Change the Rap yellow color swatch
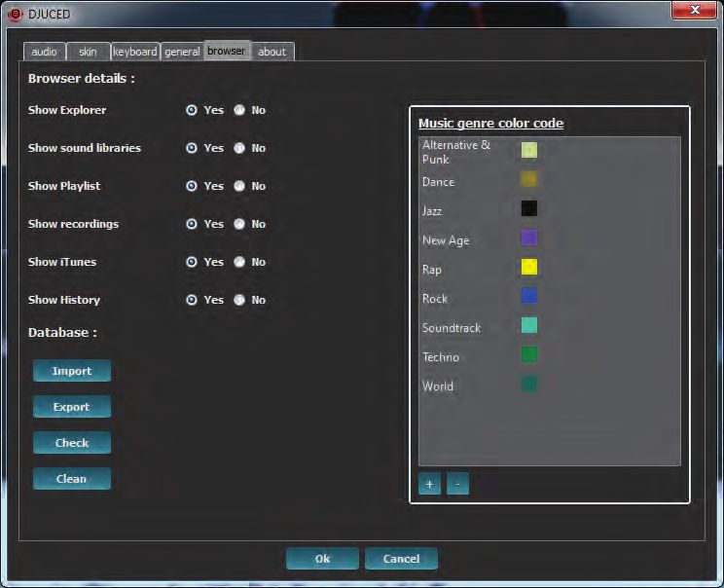 pyautogui.click(x=529, y=267)
